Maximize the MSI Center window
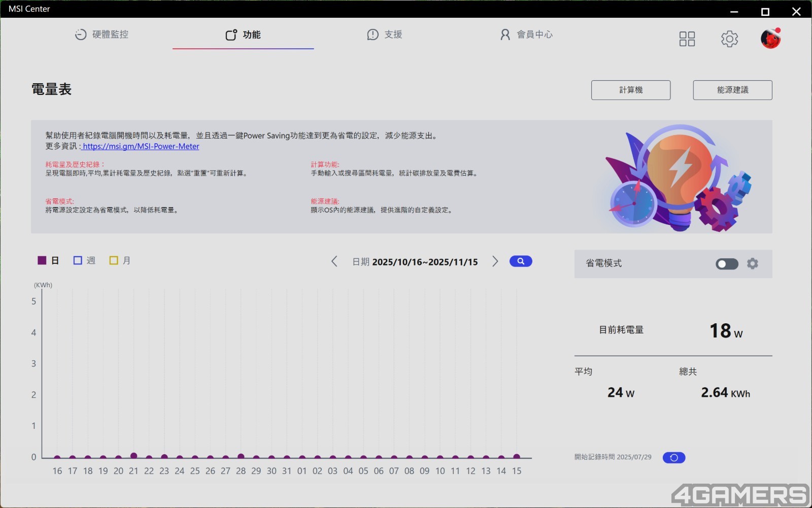 (x=765, y=11)
